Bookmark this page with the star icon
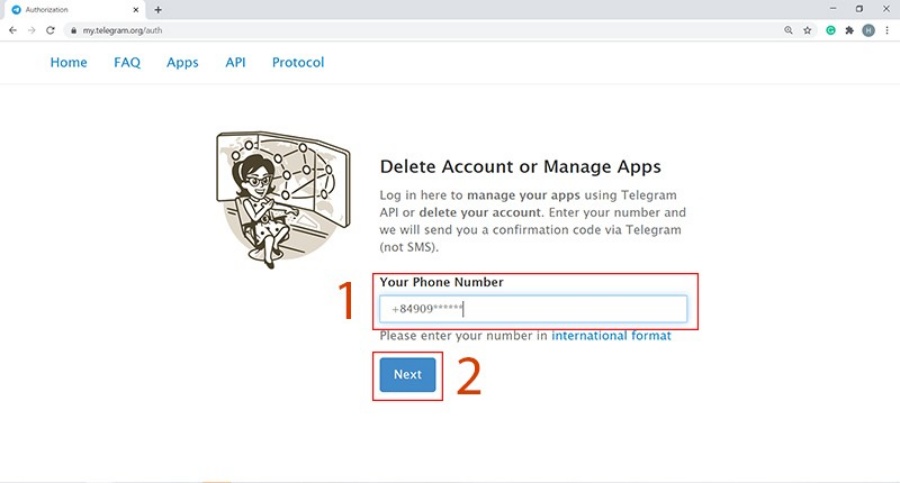Viewport: 900px width, 483px height. (807, 30)
